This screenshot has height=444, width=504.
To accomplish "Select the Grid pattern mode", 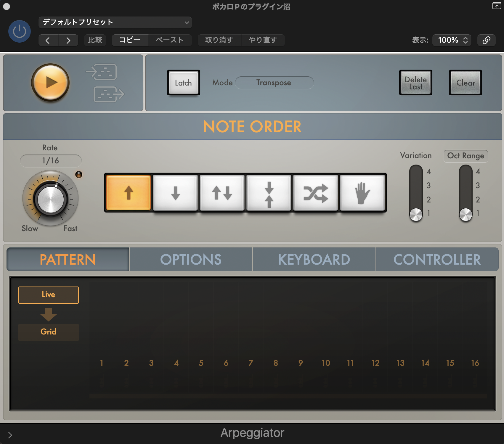I will coord(49,332).
